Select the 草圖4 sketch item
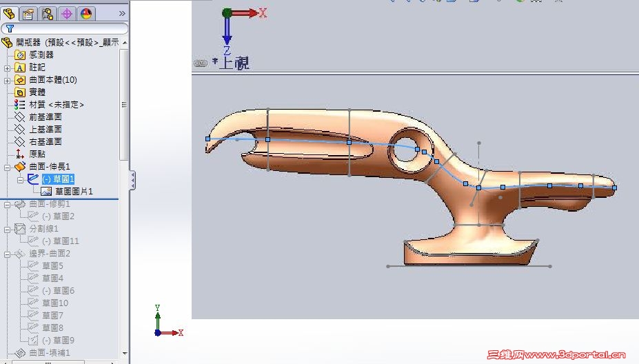Viewport: 639px width, 364px height. tap(52, 278)
